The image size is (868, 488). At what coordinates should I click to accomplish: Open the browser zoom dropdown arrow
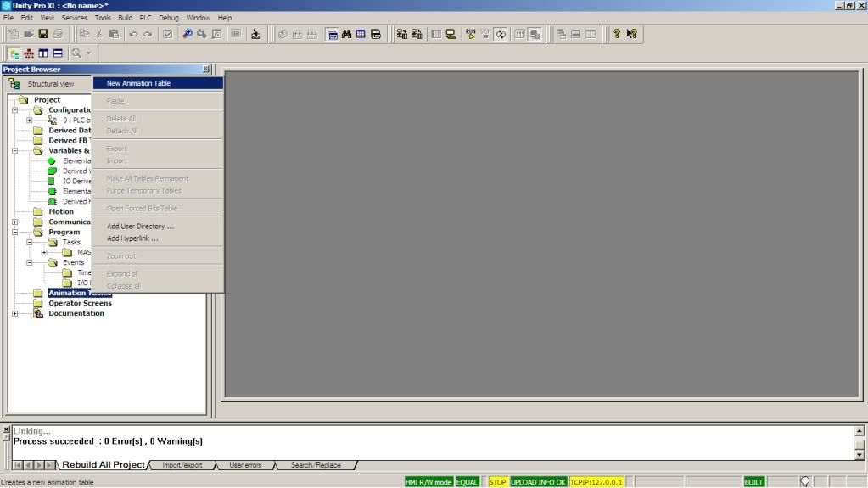(x=88, y=53)
